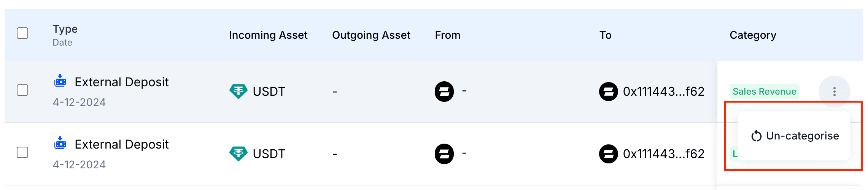Click the Sales Revenue category tag
The height and width of the screenshot is (190, 868).
tap(764, 91)
